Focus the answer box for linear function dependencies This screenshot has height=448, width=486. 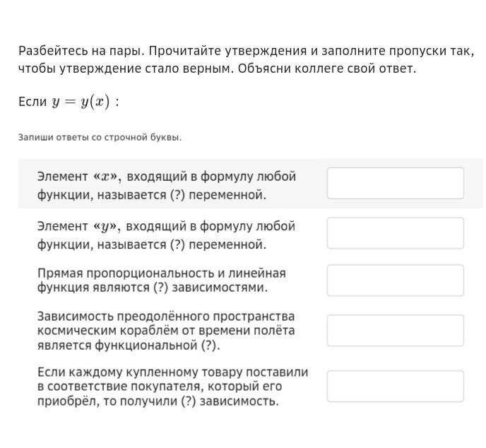click(x=396, y=281)
